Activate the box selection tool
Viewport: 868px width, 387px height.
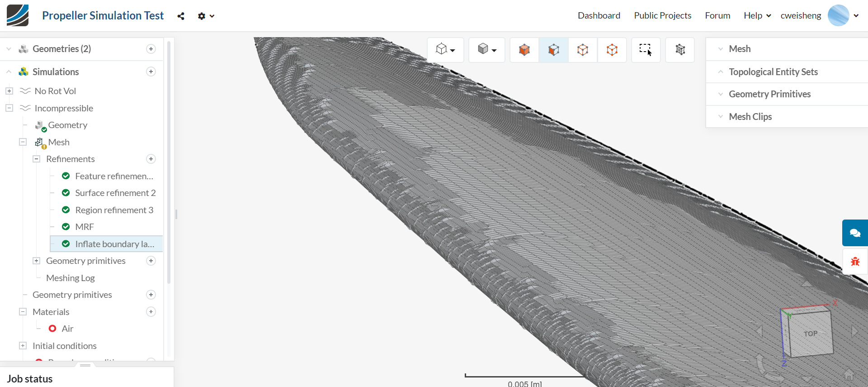[x=646, y=49]
